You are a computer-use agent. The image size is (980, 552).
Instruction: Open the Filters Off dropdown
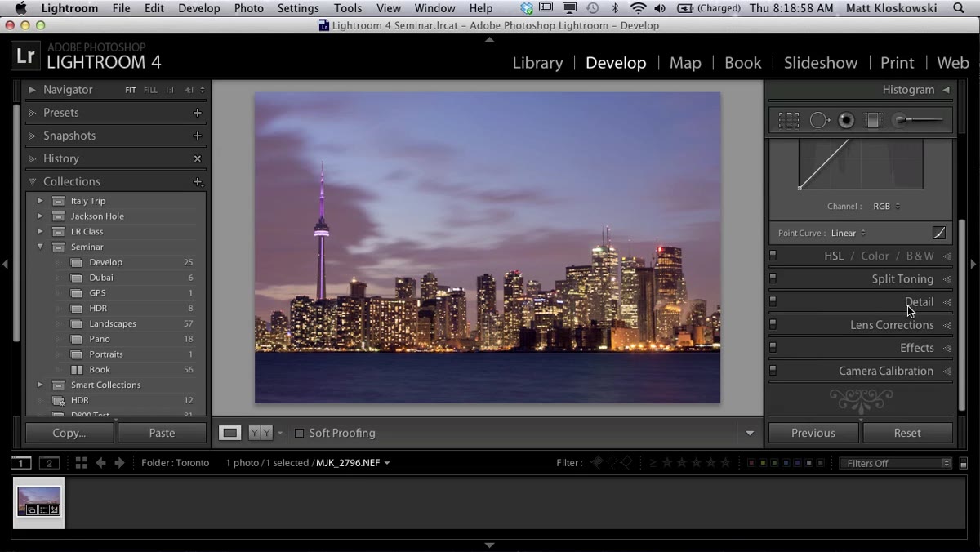tap(897, 463)
